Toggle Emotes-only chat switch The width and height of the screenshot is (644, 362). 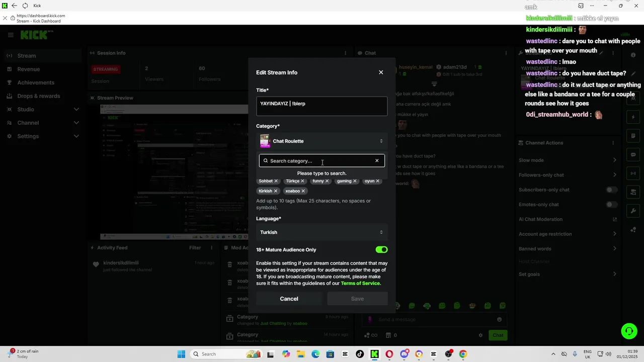click(x=611, y=205)
